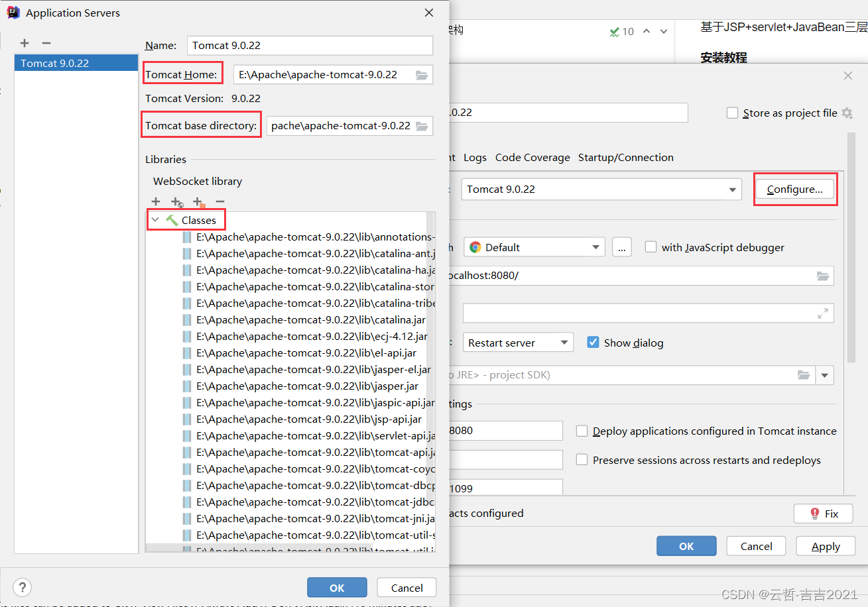Open Store as project file gear settings
Image resolution: width=868 pixels, height=607 pixels.
pyautogui.click(x=847, y=113)
